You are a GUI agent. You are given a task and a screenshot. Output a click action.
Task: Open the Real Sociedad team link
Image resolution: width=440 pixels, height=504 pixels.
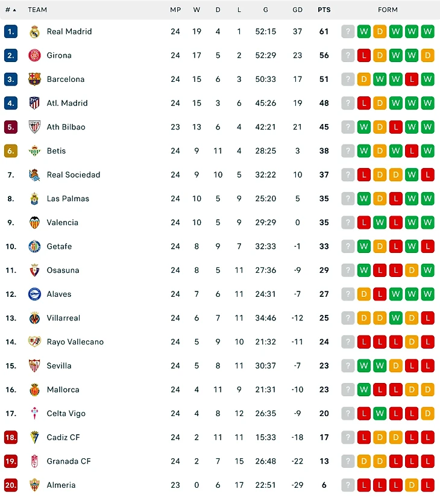coord(74,175)
